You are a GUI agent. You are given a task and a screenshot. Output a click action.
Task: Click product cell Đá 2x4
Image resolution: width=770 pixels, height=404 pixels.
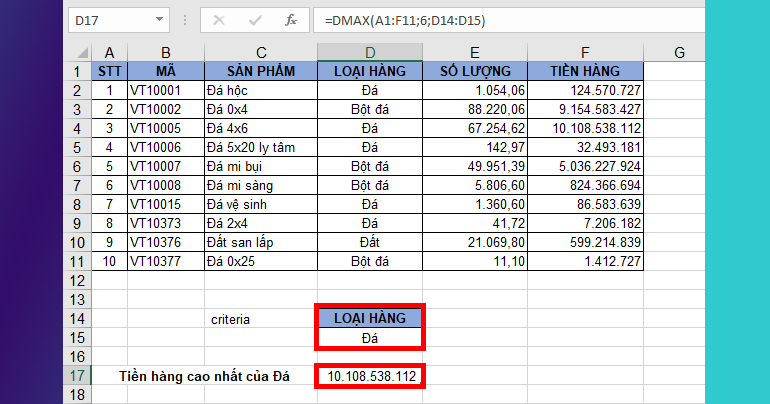(261, 223)
